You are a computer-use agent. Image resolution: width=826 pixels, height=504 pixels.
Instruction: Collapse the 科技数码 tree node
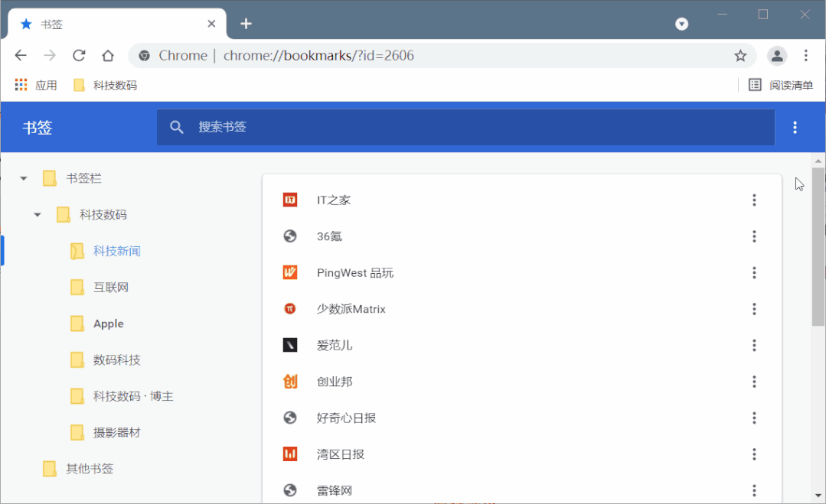tap(37, 215)
